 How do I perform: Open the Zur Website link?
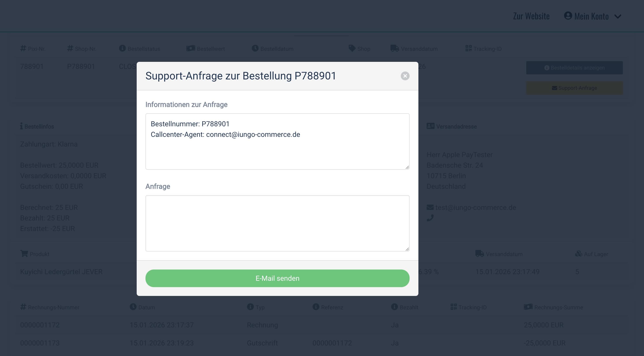point(531,16)
